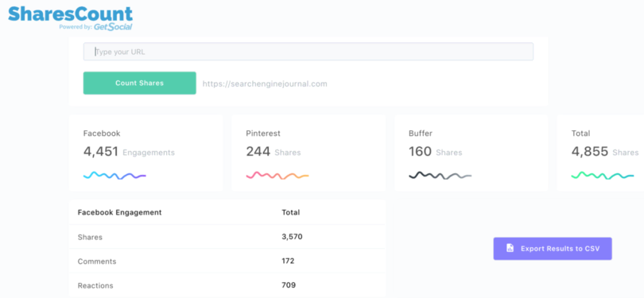
Task: Click the Buffer dark gray sparkline graph
Action: tap(440, 176)
